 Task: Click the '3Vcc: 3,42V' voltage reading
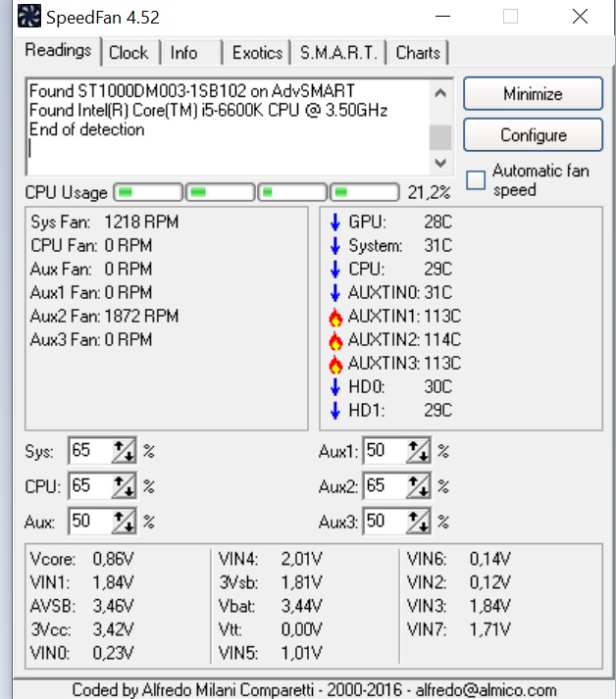[81, 629]
